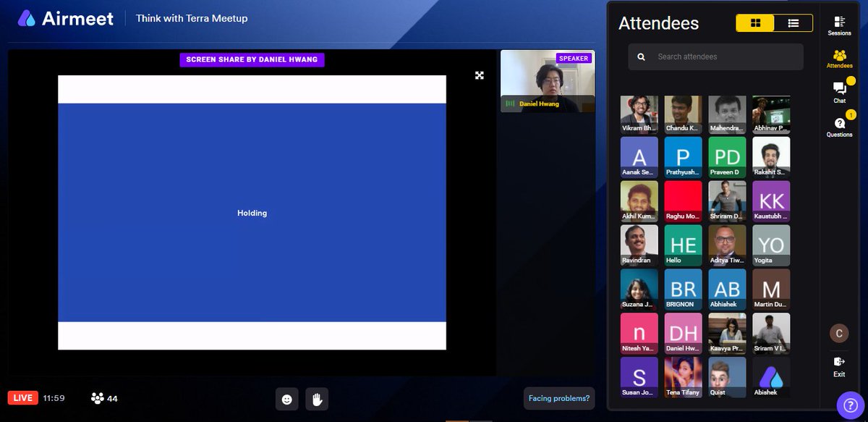The height and width of the screenshot is (422, 868).
Task: Click the Search attendees input field
Action: 715,56
